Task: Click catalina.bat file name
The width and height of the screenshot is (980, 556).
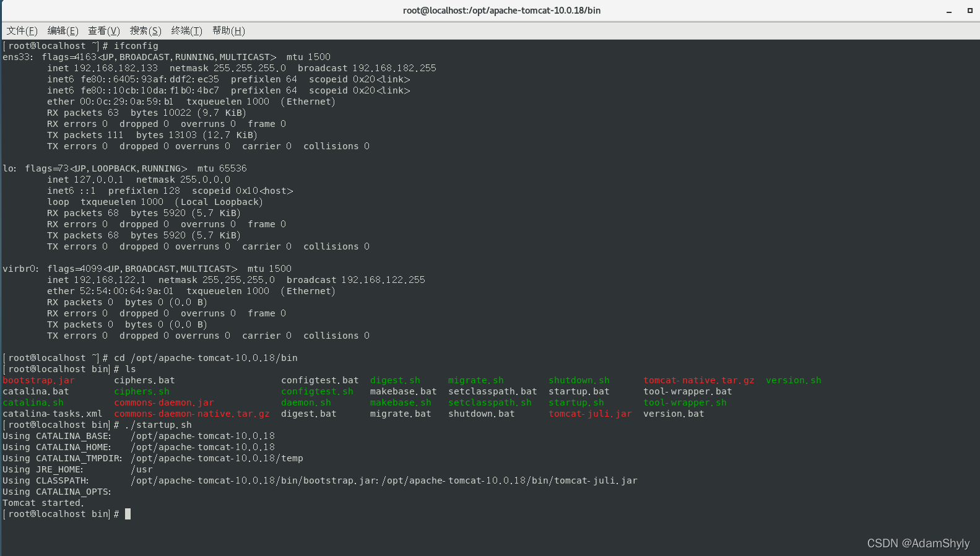Action: pyautogui.click(x=36, y=391)
